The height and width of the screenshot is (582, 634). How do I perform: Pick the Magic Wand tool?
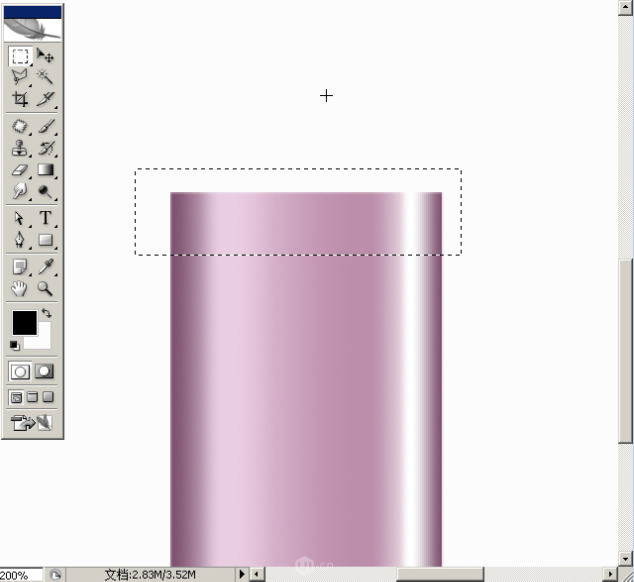click(45, 77)
